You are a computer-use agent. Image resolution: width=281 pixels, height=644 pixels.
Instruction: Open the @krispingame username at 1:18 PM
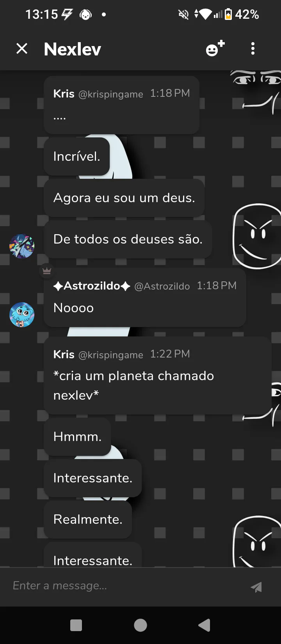111,94
